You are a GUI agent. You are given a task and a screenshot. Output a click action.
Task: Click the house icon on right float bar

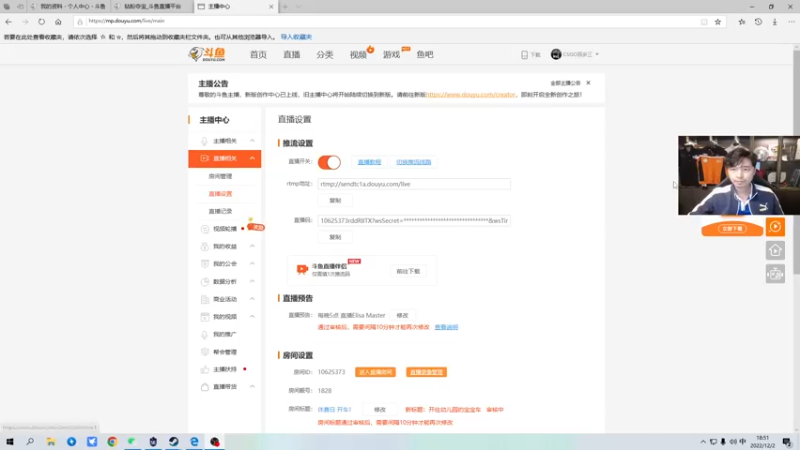pos(775,251)
